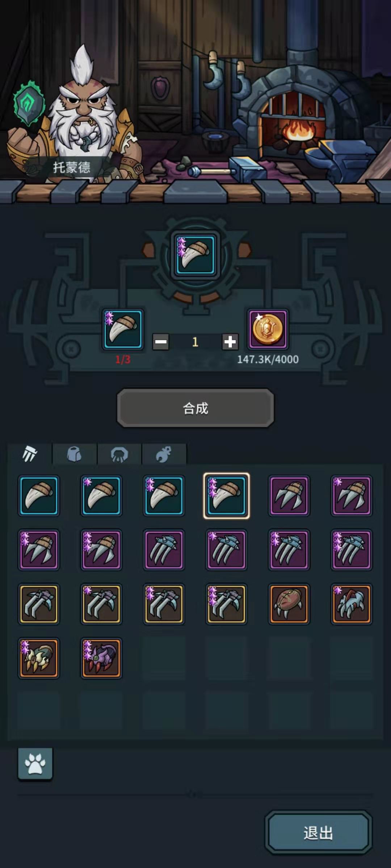
Task: Tap the 退出 exit button
Action: click(319, 833)
